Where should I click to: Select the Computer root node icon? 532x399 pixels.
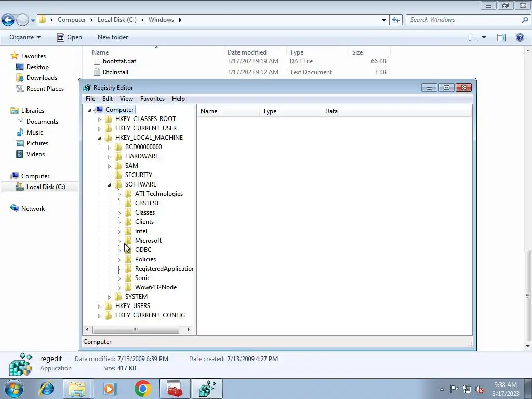pyautogui.click(x=99, y=110)
